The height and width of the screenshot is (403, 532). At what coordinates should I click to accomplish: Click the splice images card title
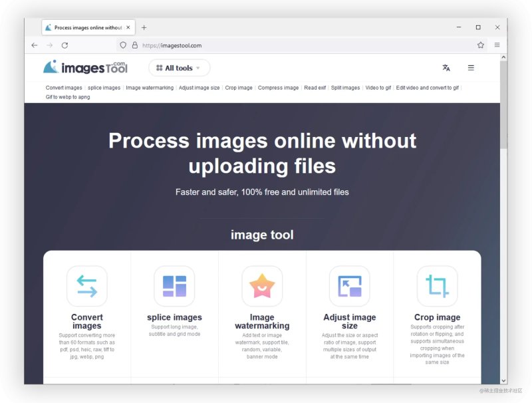pyautogui.click(x=174, y=317)
